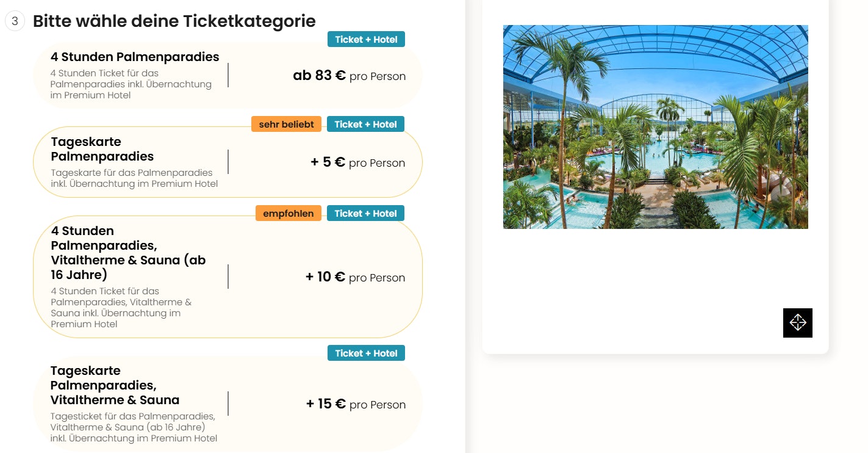Select Tageskarte Palmenparadies, Vitaltherme & Sauna option
Screen dimensions: 868x453
pyautogui.click(x=115, y=385)
